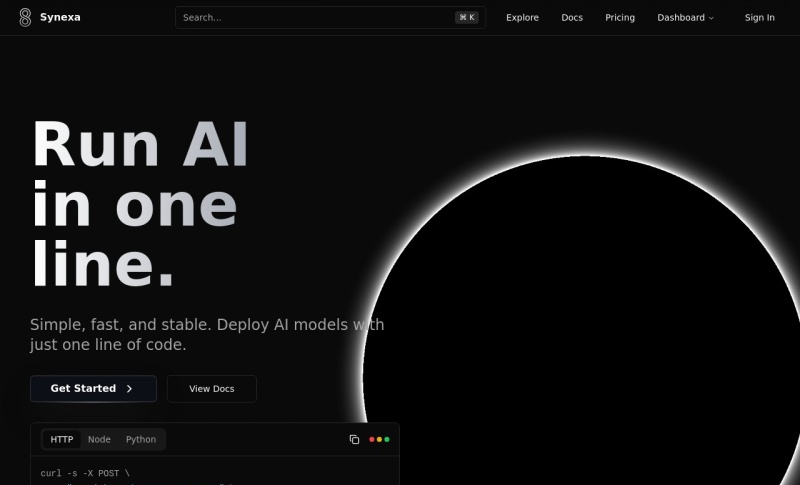Image resolution: width=800 pixels, height=485 pixels.
Task: Open the Synexa home link text
Action: click(x=60, y=17)
